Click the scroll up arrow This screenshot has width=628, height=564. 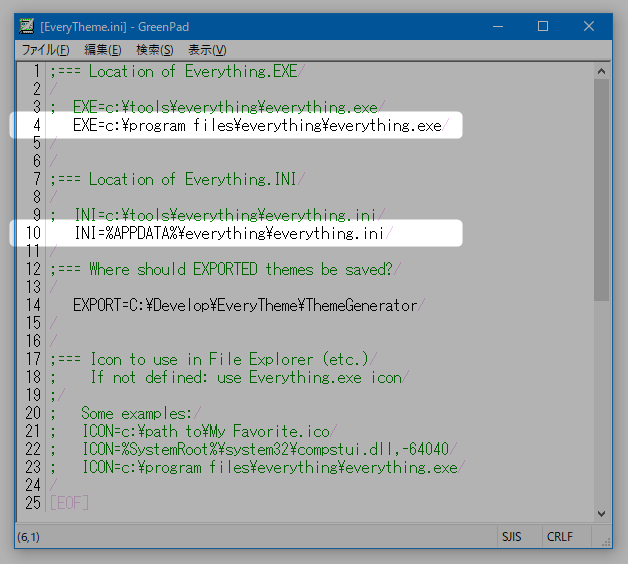[x=601, y=71]
